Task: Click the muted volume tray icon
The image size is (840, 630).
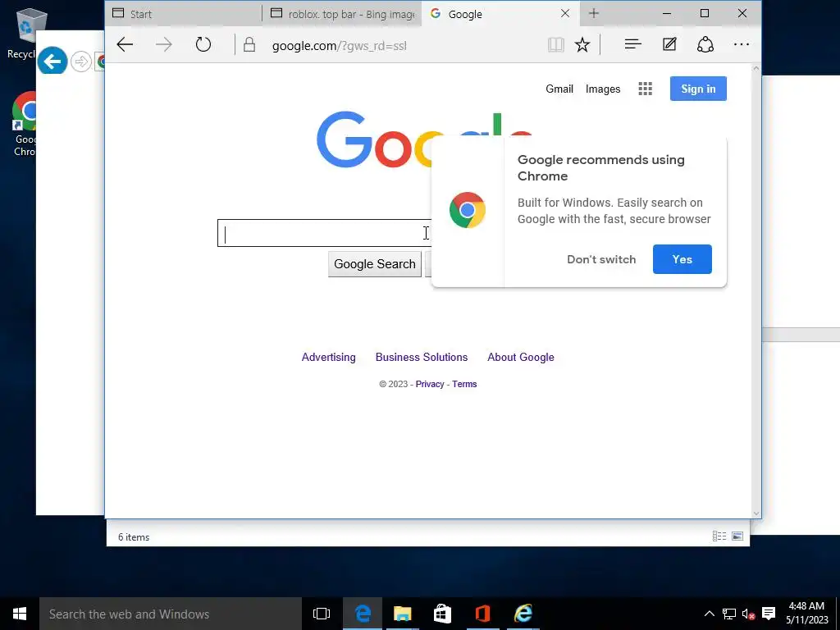Action: coord(748,614)
